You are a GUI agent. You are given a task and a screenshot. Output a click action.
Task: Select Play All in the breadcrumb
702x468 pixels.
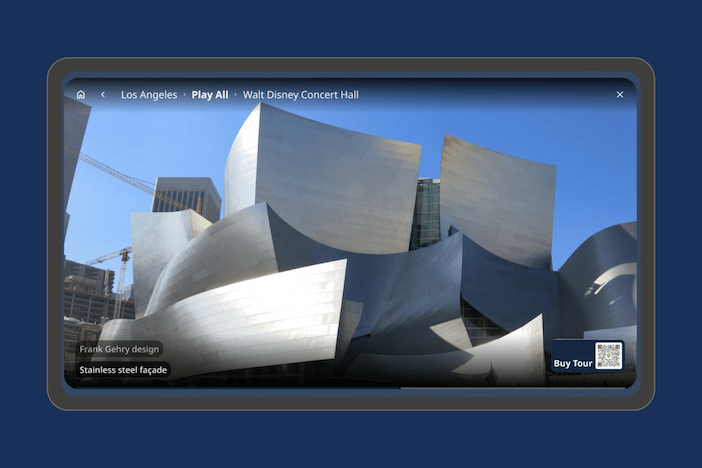click(x=210, y=95)
